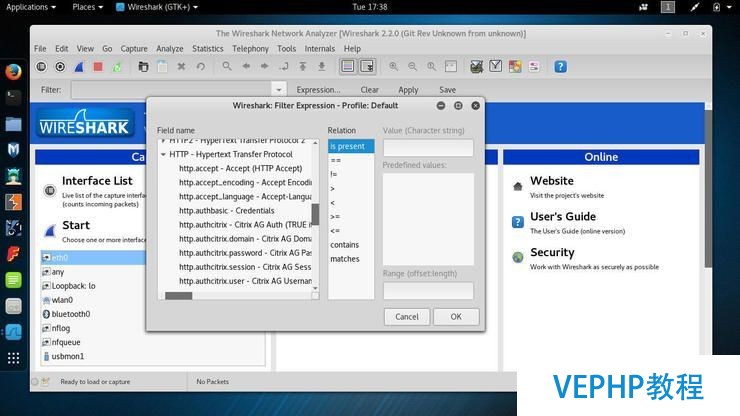Click the filter Apply button

click(x=408, y=90)
